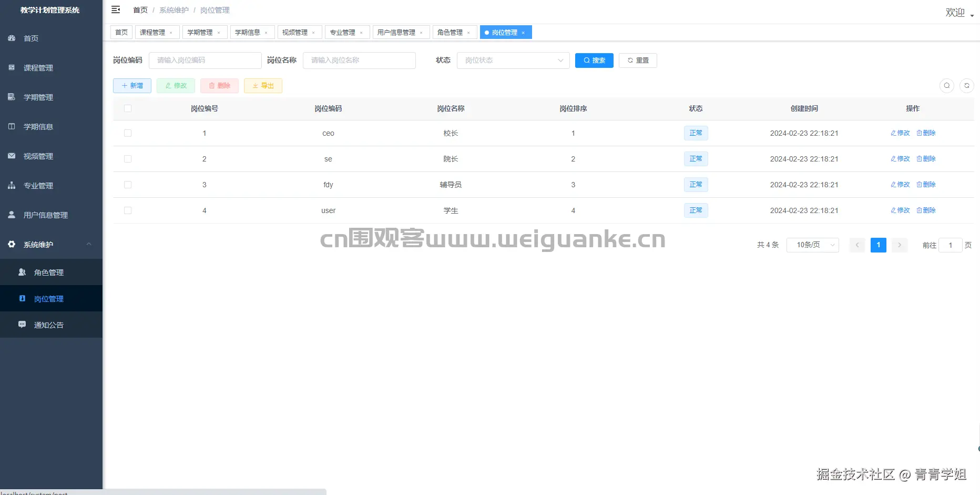Edit the 校长 row via 修改
980x495 pixels.
[x=900, y=133]
